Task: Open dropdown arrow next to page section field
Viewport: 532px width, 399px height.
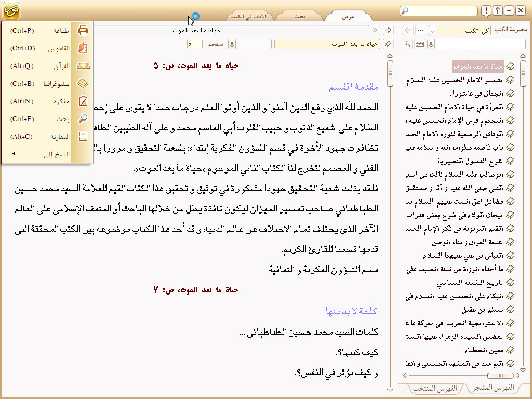Action: [232, 44]
